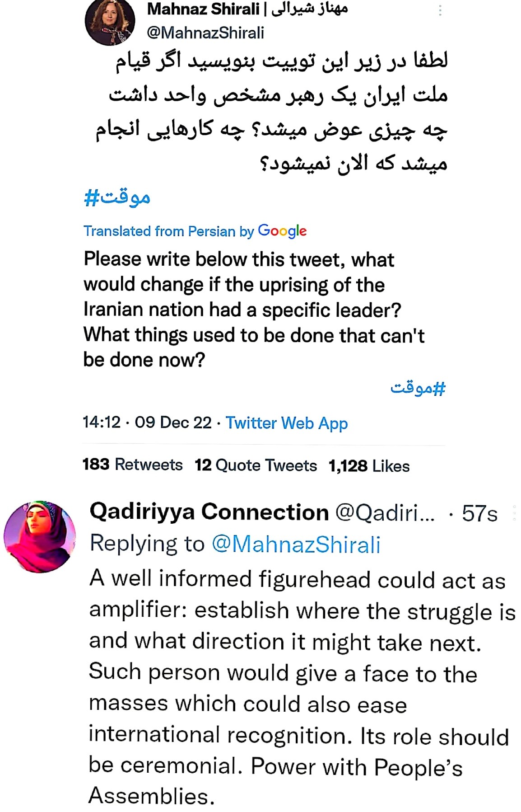The width and height of the screenshot is (521, 812).
Task: View the 183 Retweets list
Action: [x=132, y=465]
